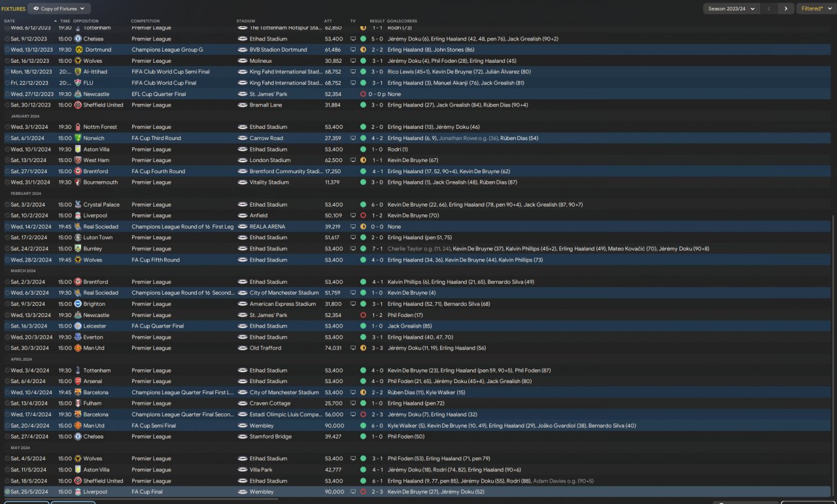
Task: Tick the checkbox for the Sat, 27/4/2024 fixture
Action: (7, 437)
